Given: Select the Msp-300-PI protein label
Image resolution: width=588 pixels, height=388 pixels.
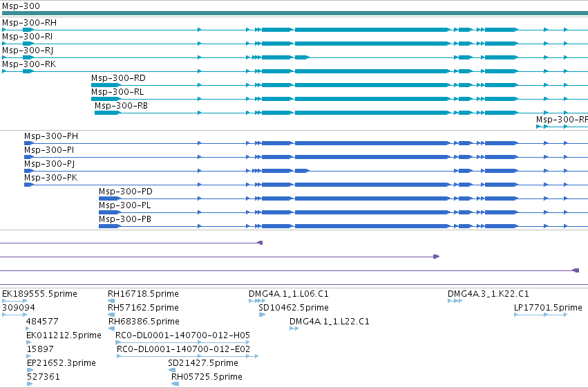Looking at the screenshot, I should (x=49, y=150).
